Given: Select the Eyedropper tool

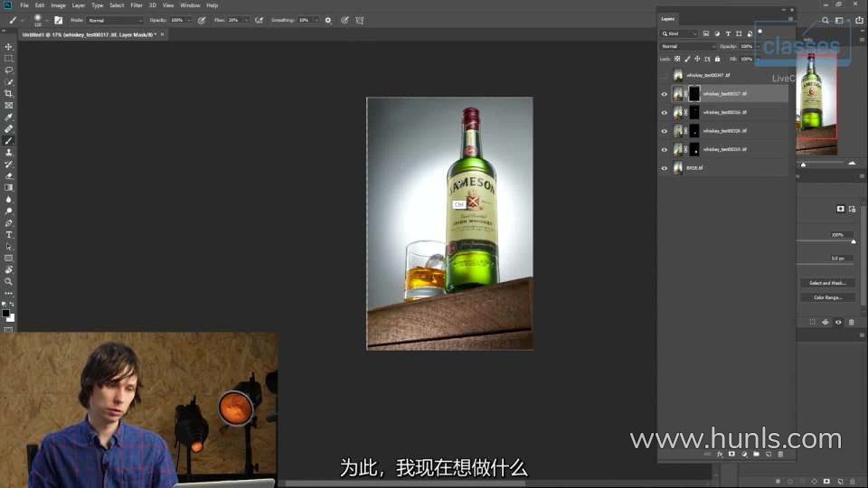Looking at the screenshot, I should [8, 117].
